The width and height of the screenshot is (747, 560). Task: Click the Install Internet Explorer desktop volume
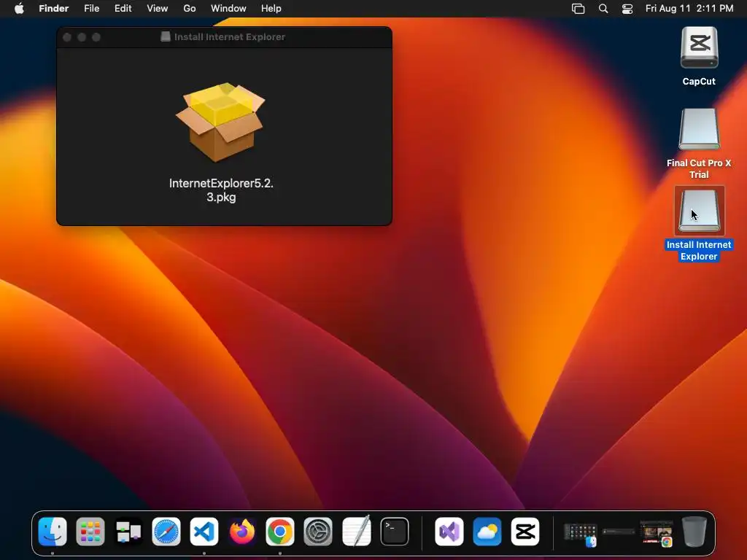pyautogui.click(x=699, y=211)
